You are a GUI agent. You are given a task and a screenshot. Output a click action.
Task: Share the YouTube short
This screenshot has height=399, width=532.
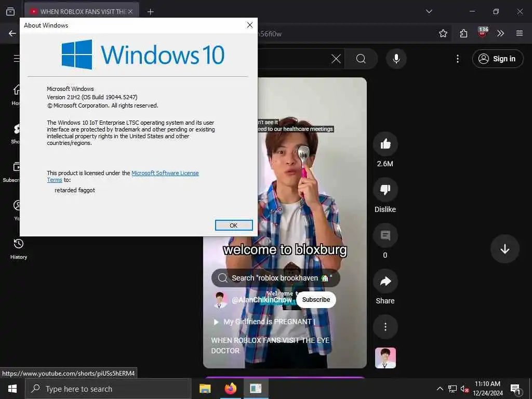pyautogui.click(x=385, y=281)
